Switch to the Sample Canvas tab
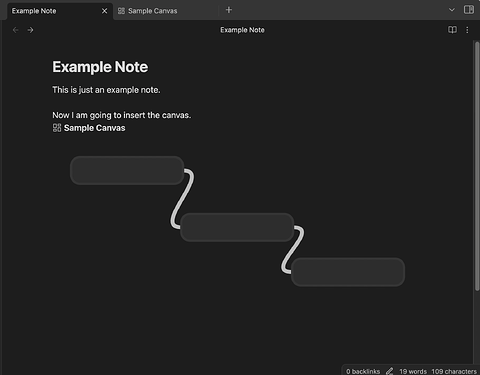 pos(166,11)
